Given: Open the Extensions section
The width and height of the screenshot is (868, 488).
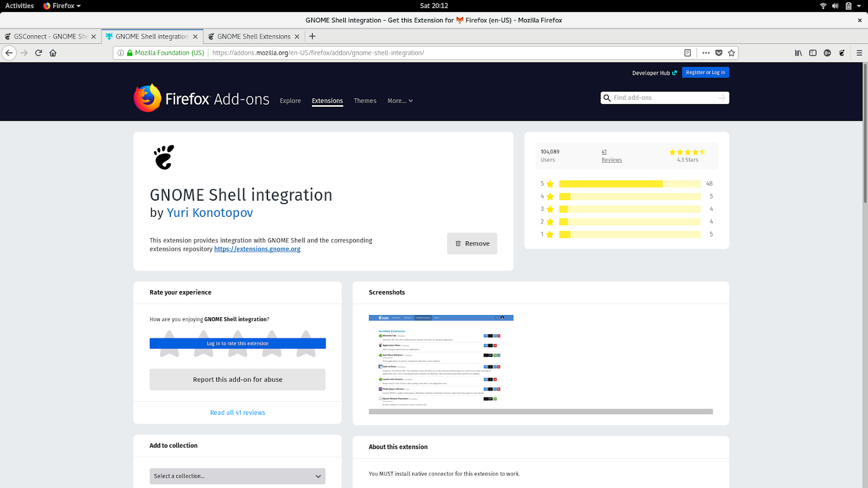Looking at the screenshot, I should click(x=327, y=101).
